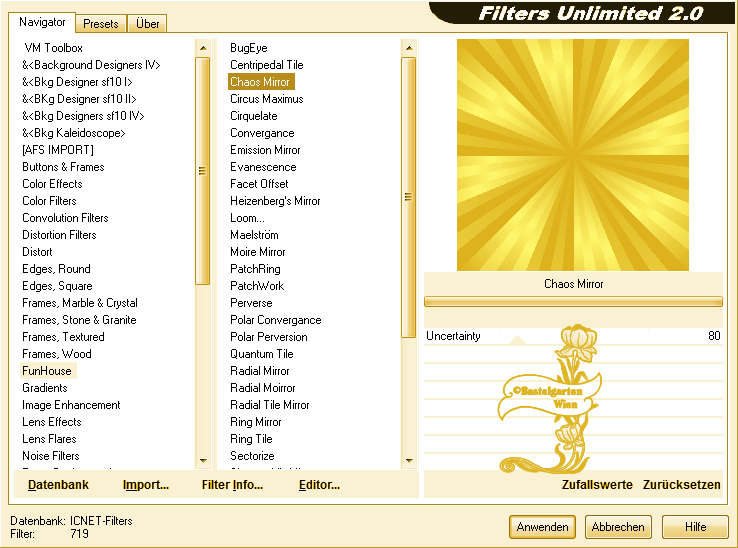Choose &<BKg Designer sf10 II> category
This screenshot has width=738, height=548.
click(x=79, y=99)
